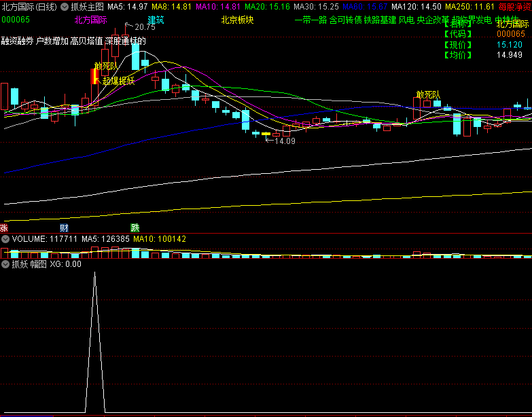Select the blue MA60: 15.67 label
The height and width of the screenshot is (417, 532).
pos(365,6)
